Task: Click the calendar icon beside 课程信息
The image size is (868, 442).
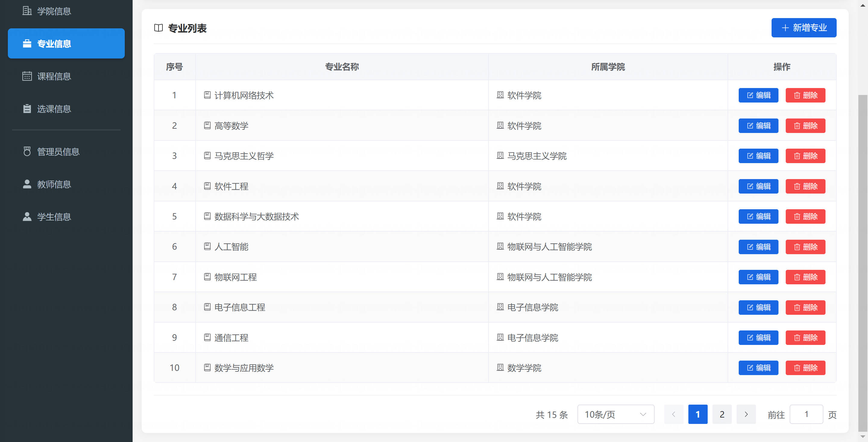Action: tap(27, 76)
